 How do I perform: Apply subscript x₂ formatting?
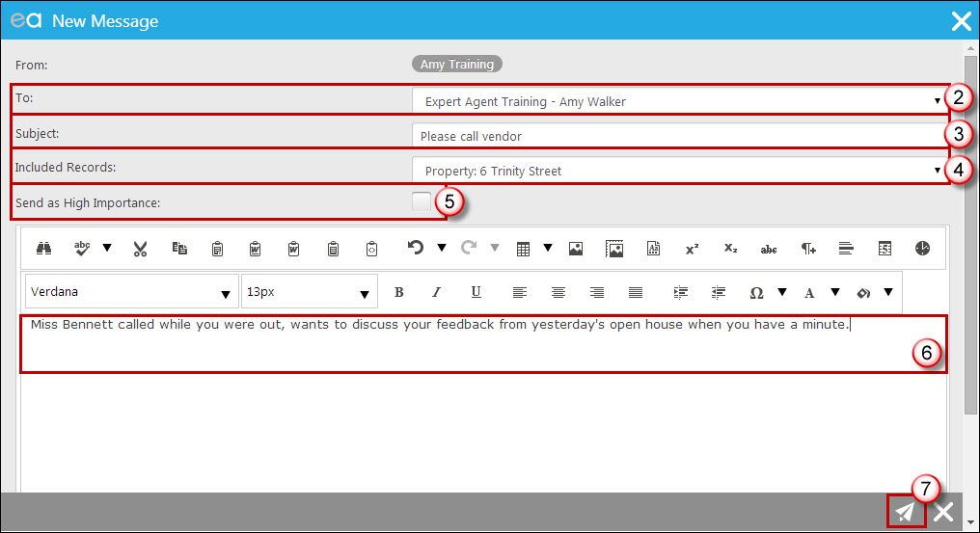(730, 249)
